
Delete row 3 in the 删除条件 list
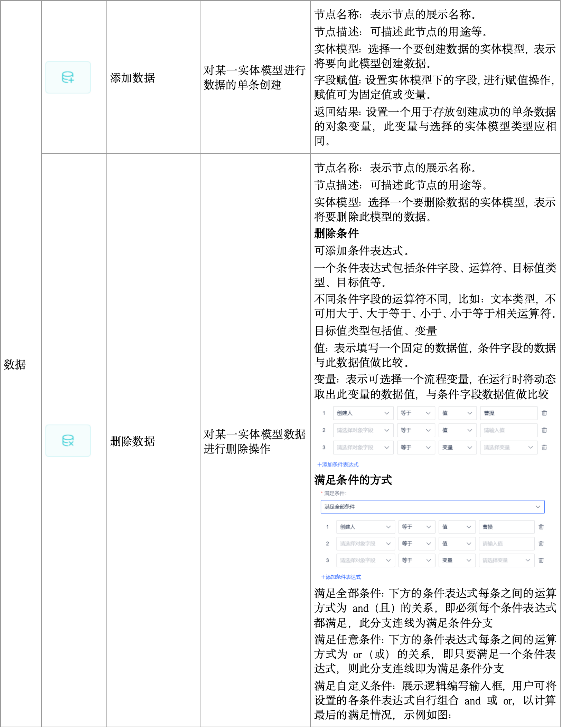click(544, 448)
